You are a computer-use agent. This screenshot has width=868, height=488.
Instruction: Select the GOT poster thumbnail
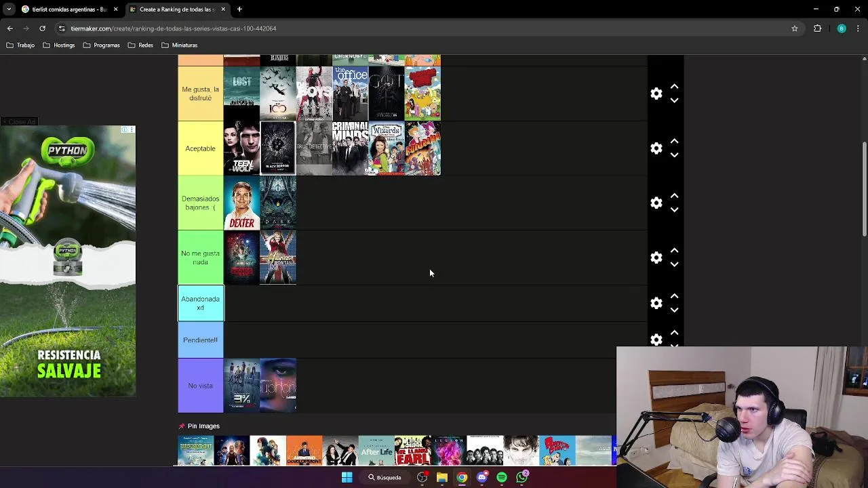tap(387, 94)
